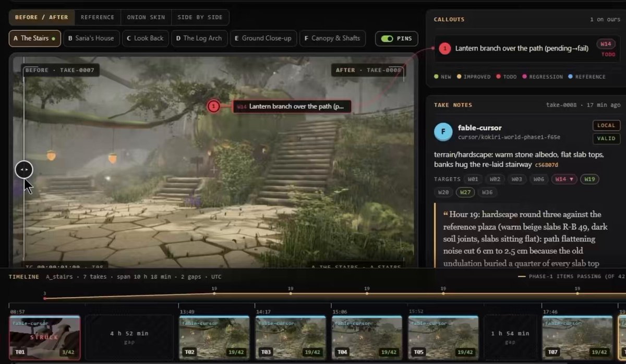Select target chip W06

coord(538,179)
